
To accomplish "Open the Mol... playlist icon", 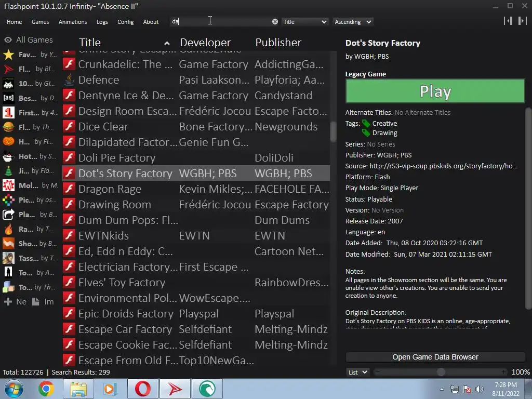I will (x=8, y=185).
